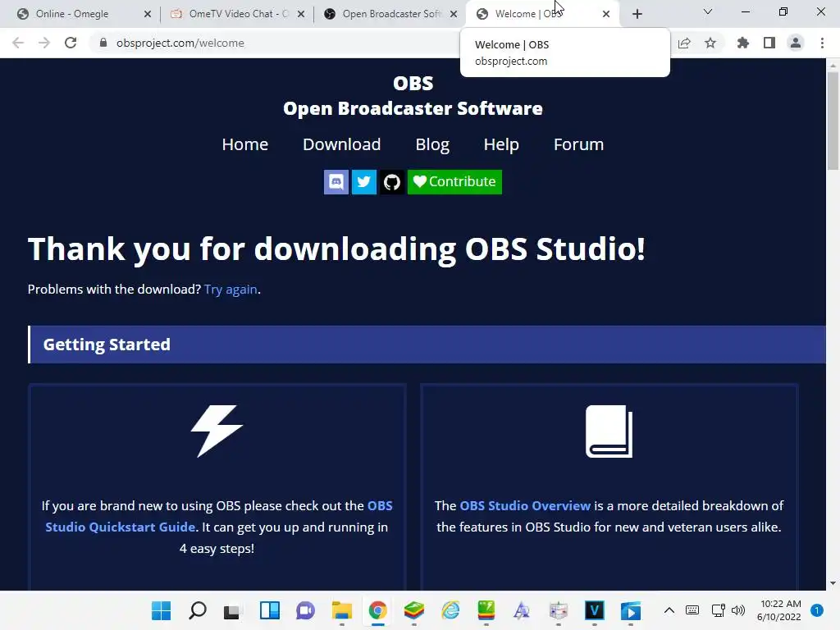The image size is (840, 630).
Task: Click the Try again download link
Action: (x=231, y=290)
